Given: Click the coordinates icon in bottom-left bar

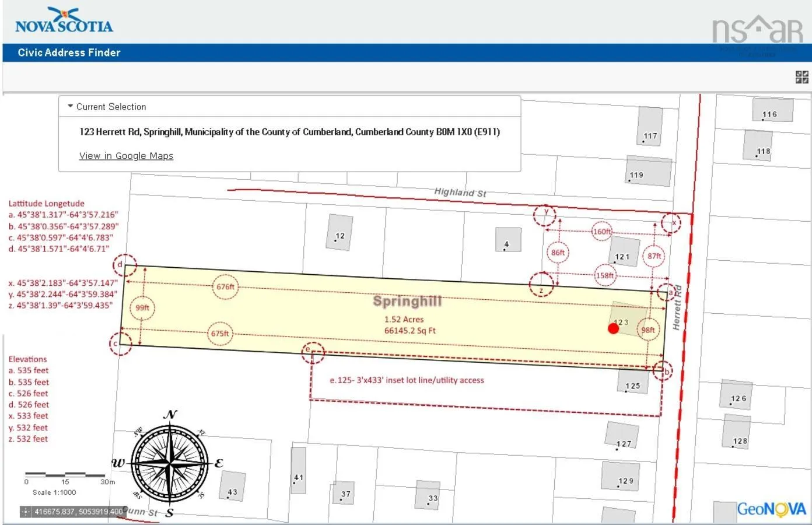Looking at the screenshot, I should 25,512.
